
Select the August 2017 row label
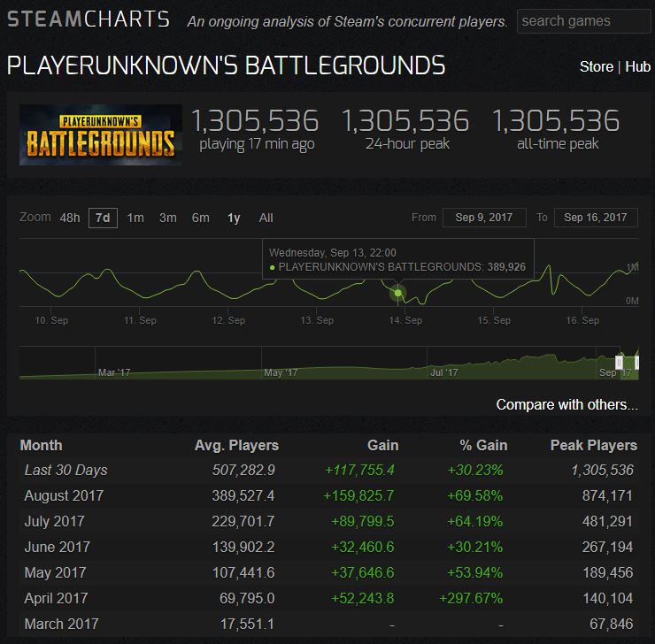pos(64,496)
